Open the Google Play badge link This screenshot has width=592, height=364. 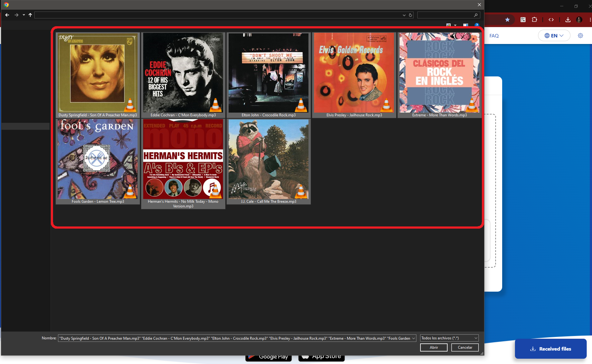(x=269, y=358)
